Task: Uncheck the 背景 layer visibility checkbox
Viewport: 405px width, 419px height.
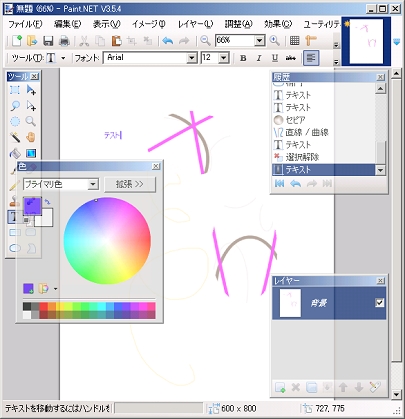Action: click(x=379, y=303)
